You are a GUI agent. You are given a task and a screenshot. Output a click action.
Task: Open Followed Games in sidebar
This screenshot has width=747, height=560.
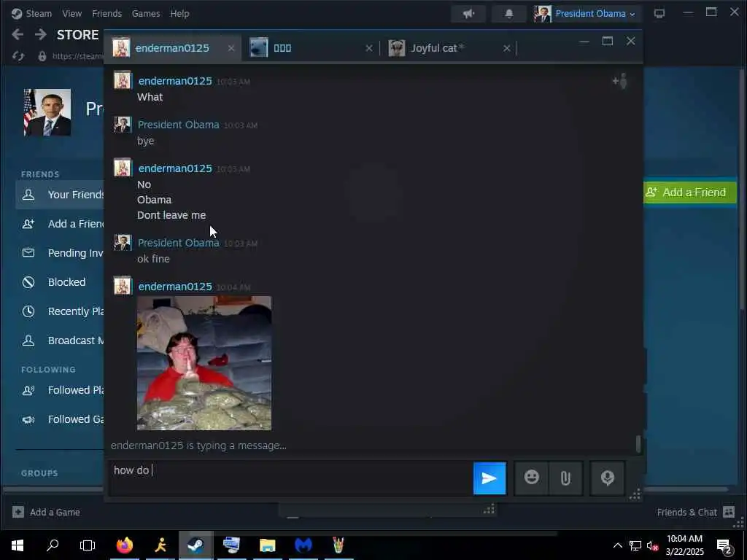[61, 419]
